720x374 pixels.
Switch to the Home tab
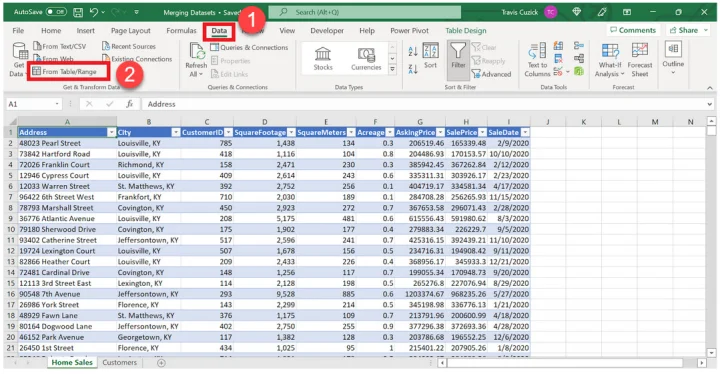pyautogui.click(x=51, y=30)
